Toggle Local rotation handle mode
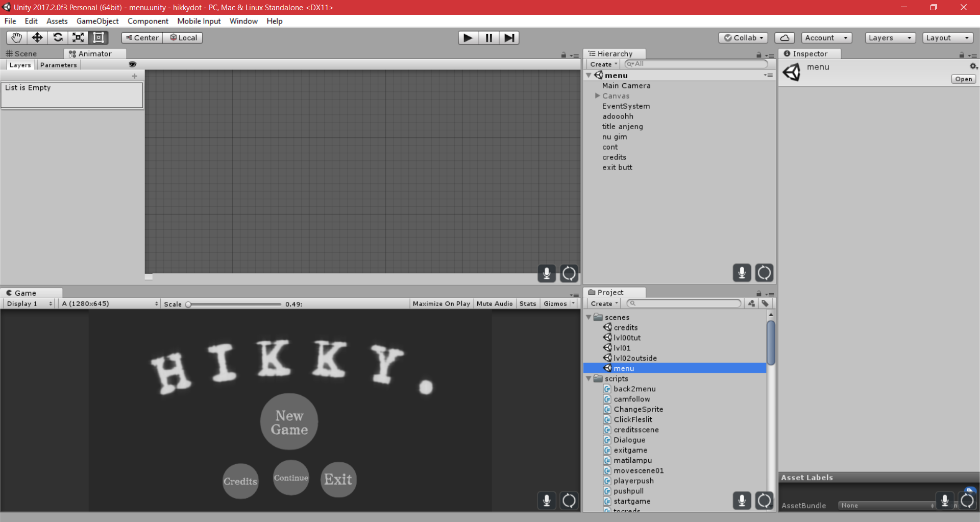 click(183, 38)
